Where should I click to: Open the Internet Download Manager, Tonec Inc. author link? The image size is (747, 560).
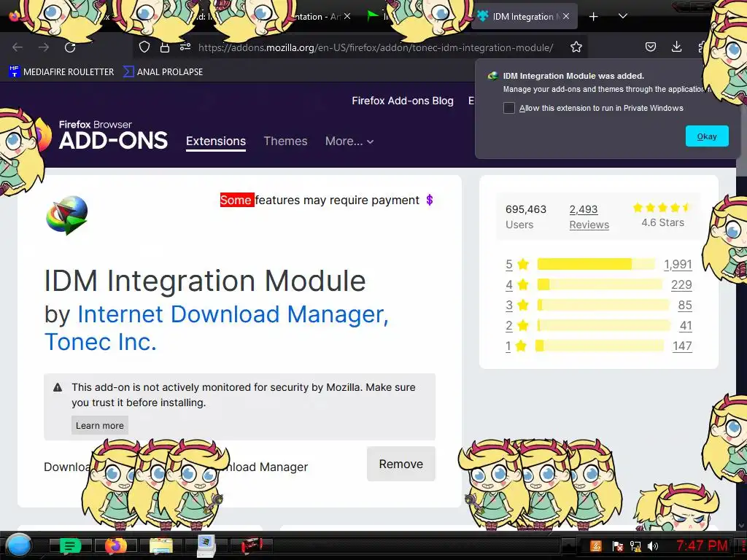pyautogui.click(x=216, y=327)
